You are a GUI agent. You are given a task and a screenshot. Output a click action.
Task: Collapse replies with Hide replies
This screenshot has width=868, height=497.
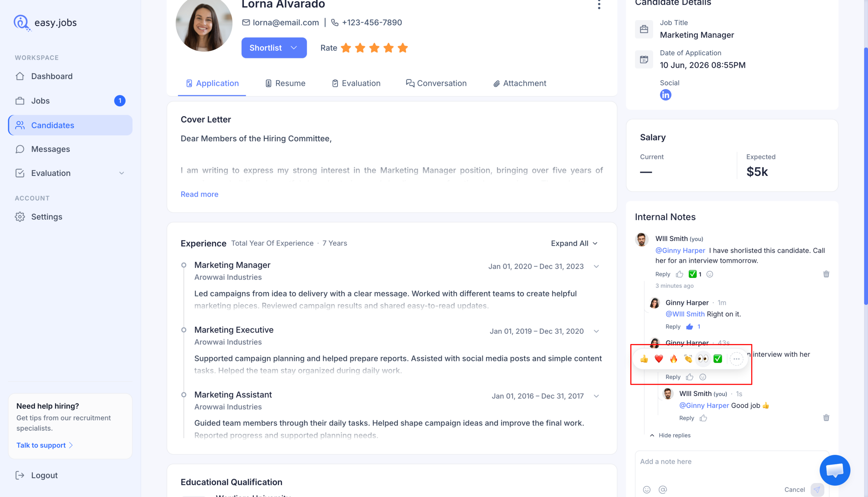[x=670, y=435]
